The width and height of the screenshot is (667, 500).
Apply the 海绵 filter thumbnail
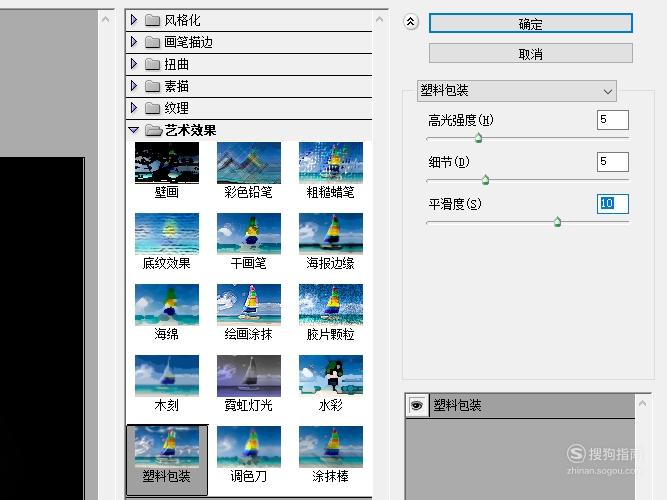(167, 305)
